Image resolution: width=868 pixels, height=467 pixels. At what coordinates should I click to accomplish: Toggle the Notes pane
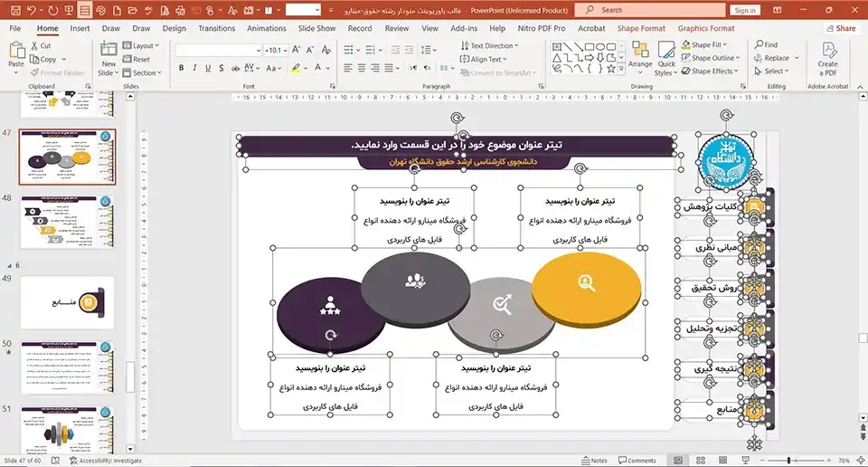pyautogui.click(x=595, y=461)
